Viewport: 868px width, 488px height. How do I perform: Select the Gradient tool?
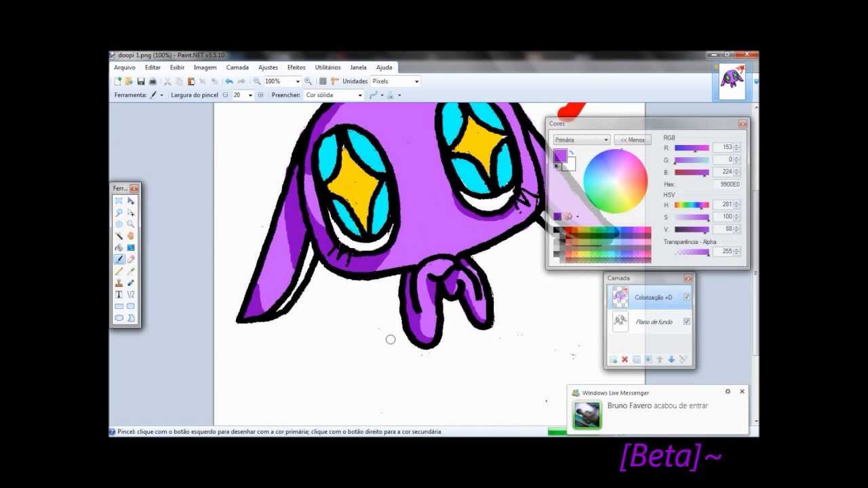(131, 247)
